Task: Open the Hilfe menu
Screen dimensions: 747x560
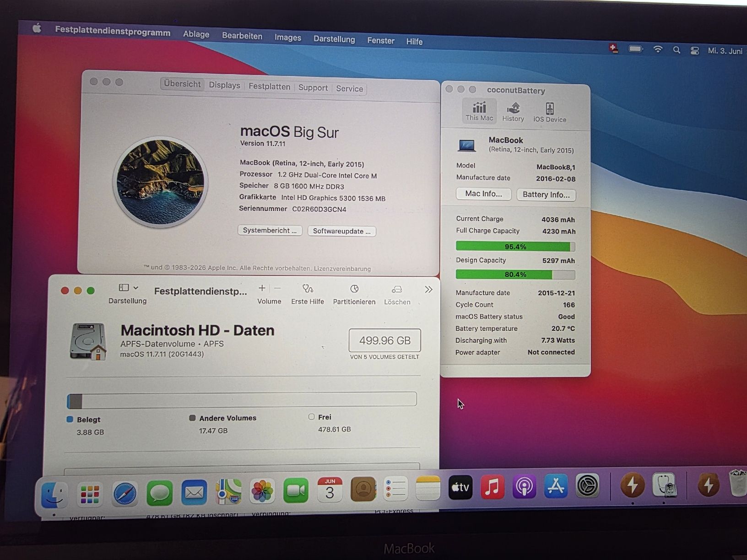Action: pos(414,42)
